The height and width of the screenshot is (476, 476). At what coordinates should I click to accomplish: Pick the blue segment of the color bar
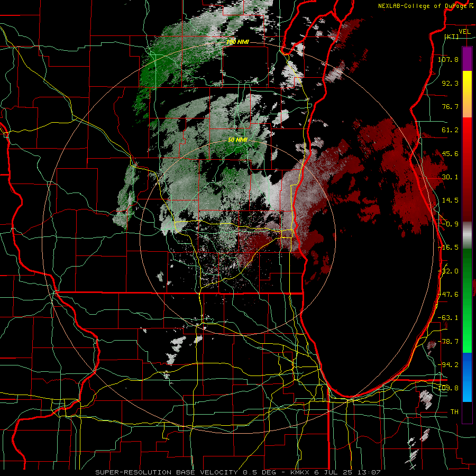coord(467,377)
